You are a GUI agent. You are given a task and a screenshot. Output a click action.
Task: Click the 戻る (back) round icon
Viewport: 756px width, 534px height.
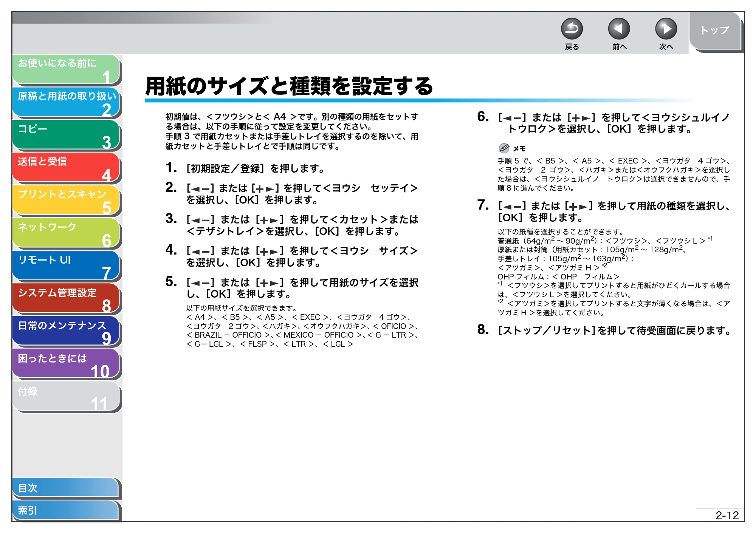572,29
